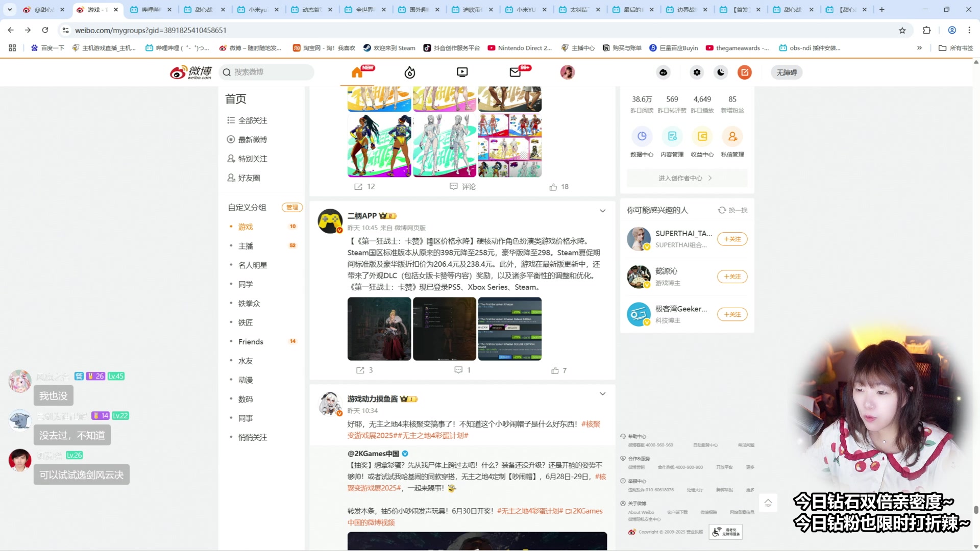Select the 名人明星 group
This screenshot has height=551, width=980.
(253, 265)
